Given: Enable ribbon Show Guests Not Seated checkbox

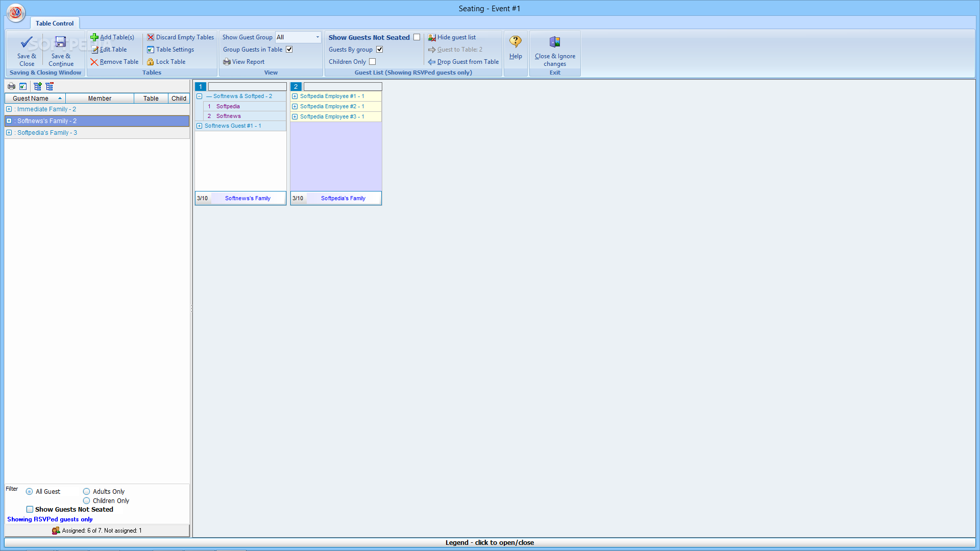Looking at the screenshot, I should (417, 37).
